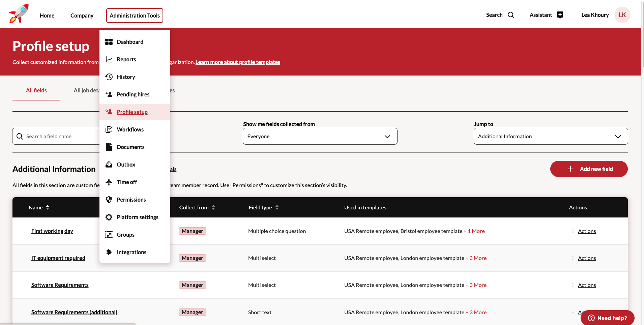Choose Integrations from the menu
The height and width of the screenshot is (325, 644).
131,252
